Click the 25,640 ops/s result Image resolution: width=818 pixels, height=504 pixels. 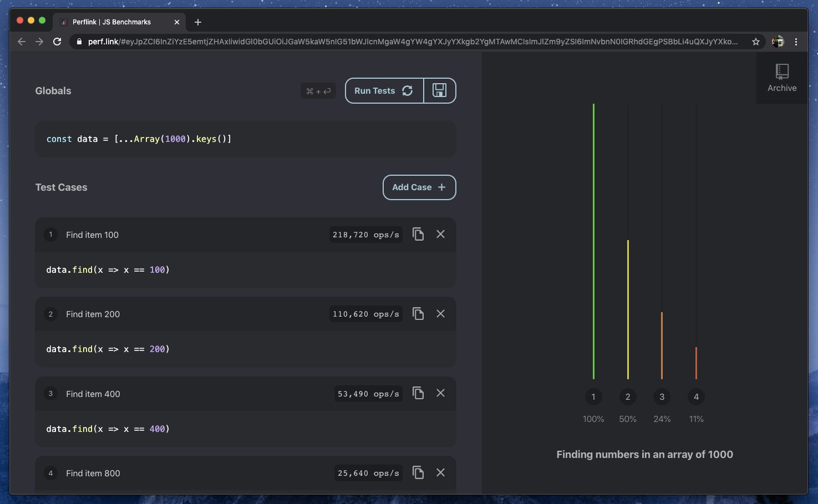368,474
